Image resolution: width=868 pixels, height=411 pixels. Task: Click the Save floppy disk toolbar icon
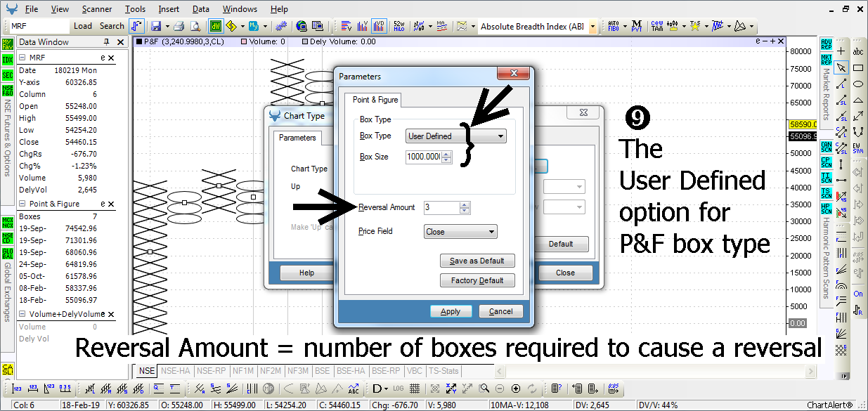pyautogui.click(x=155, y=26)
